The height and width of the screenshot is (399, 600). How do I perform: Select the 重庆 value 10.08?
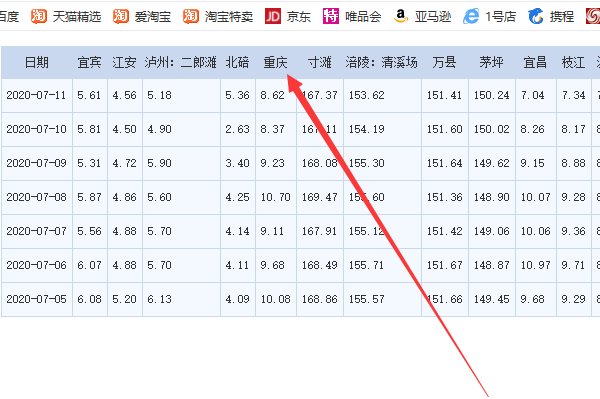(x=276, y=299)
